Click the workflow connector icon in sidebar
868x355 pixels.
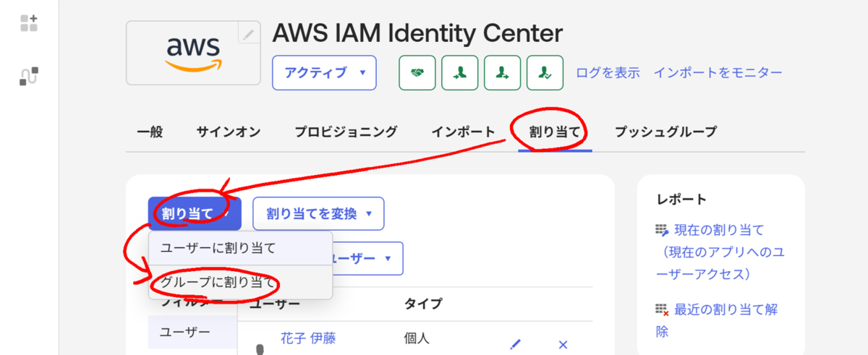[x=29, y=76]
